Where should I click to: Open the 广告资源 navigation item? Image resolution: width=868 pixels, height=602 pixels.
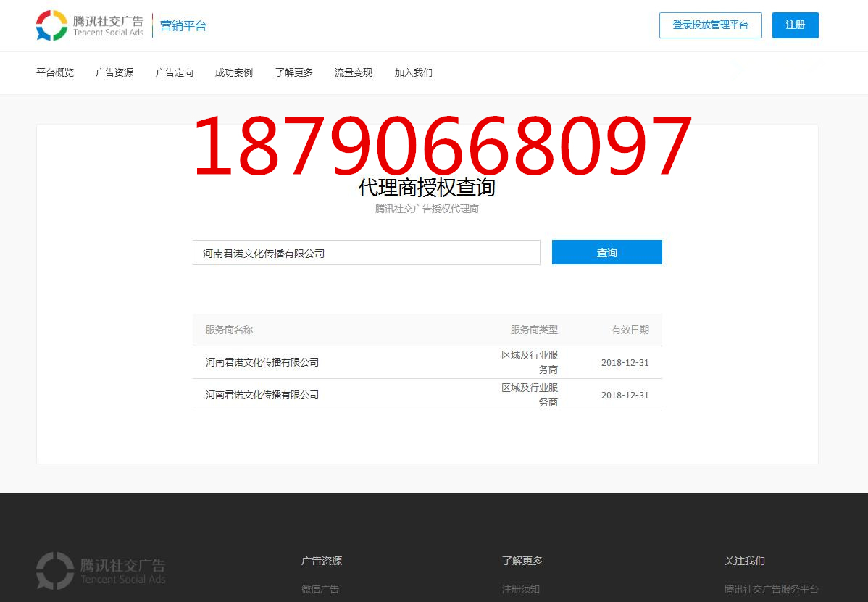[x=114, y=72]
